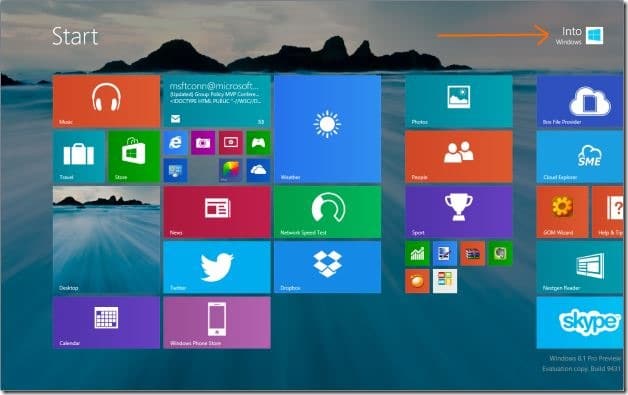This screenshot has height=395, width=628.
Task: Open the small dark-blue PC screen tile
Action: point(175,170)
